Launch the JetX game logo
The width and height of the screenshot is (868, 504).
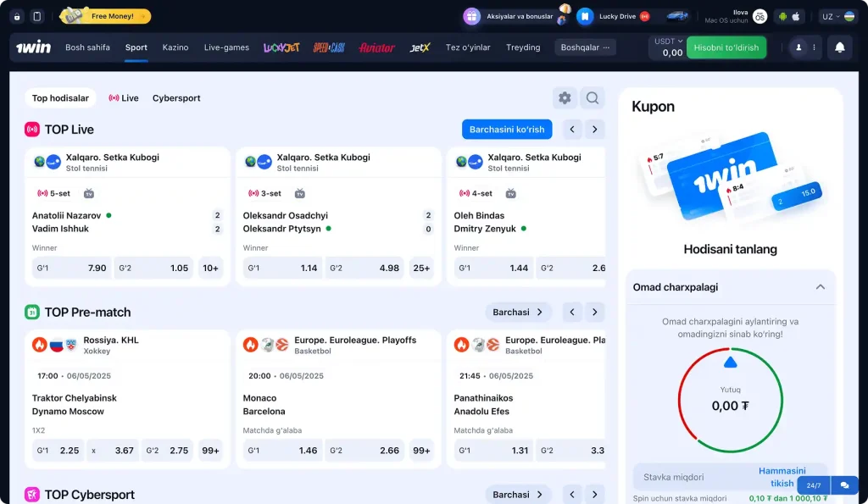point(420,47)
